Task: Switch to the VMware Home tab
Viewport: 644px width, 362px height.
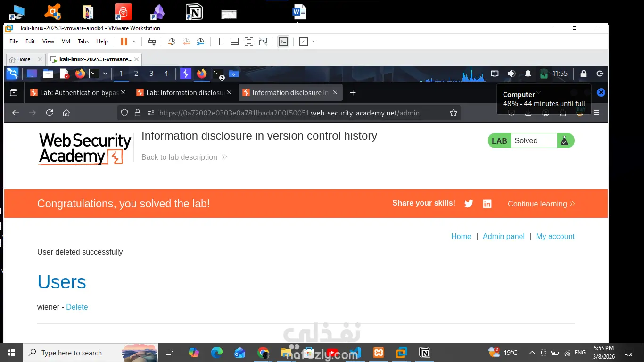Action: click(x=24, y=59)
